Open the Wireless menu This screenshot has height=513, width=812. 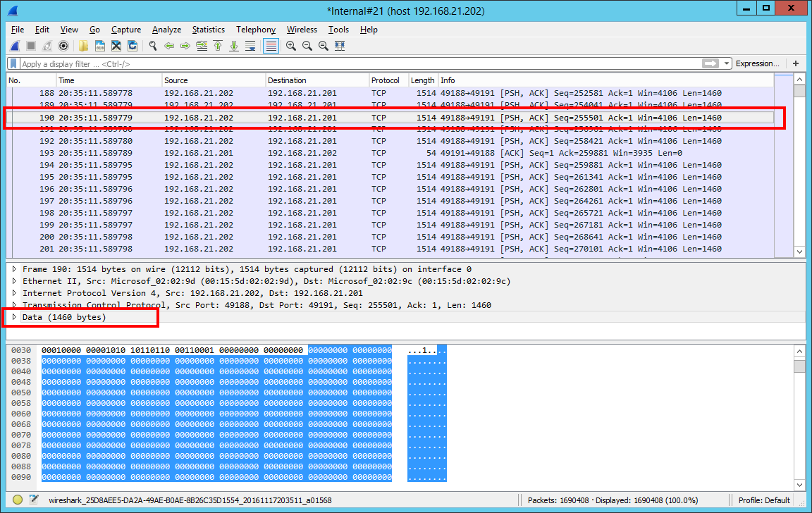[x=302, y=30]
